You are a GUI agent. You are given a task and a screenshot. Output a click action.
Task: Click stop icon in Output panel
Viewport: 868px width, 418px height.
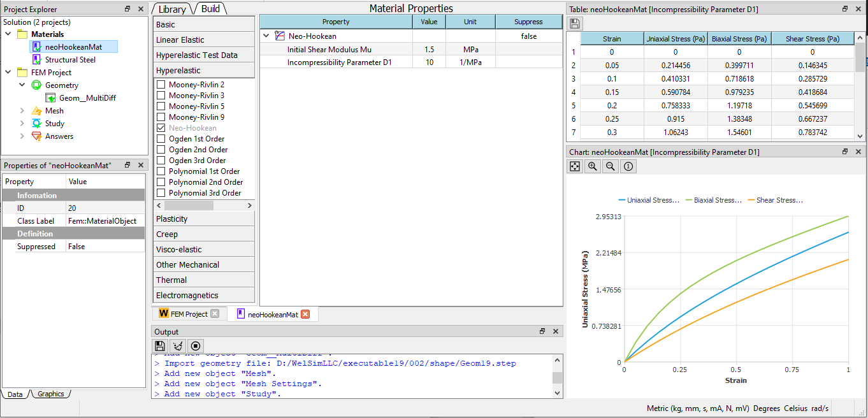coord(196,346)
